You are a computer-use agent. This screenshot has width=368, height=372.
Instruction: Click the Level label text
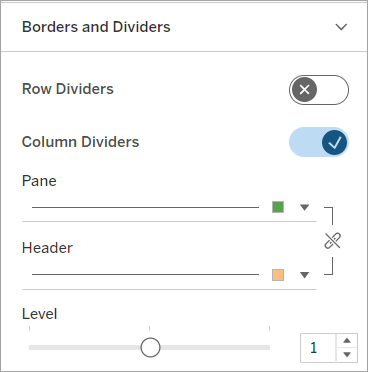39,314
